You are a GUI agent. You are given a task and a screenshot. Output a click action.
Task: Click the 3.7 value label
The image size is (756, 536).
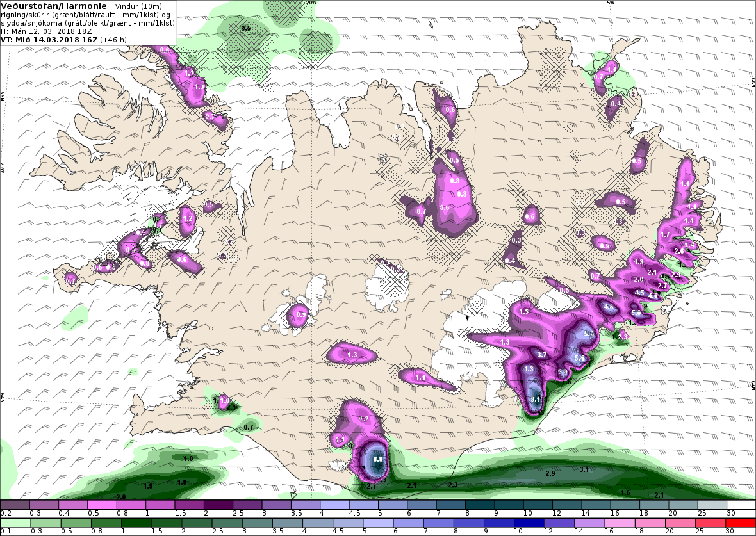point(541,355)
